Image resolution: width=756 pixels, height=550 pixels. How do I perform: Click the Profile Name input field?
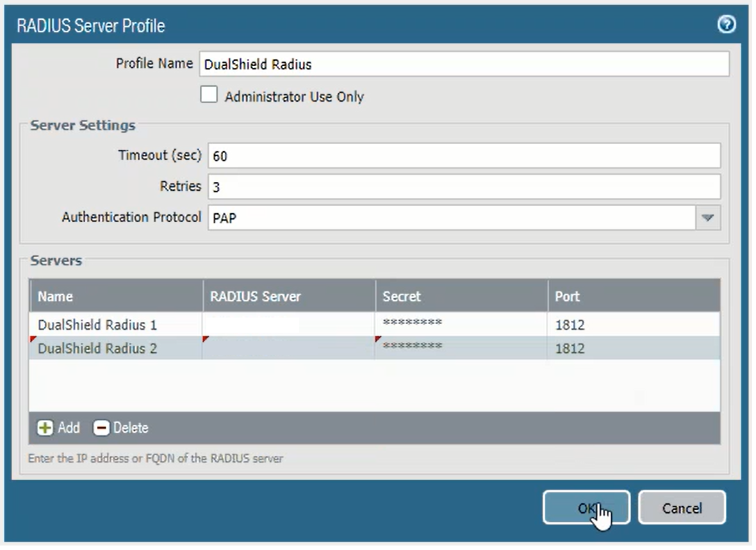(x=464, y=64)
